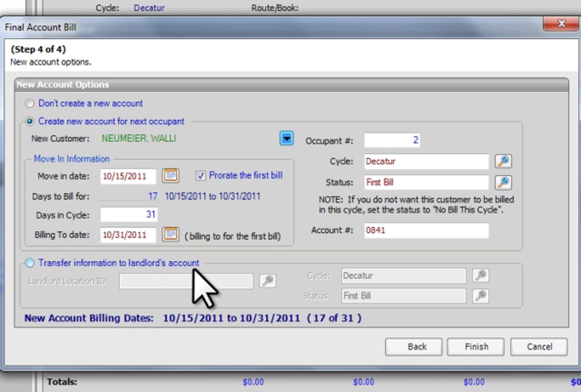
Task: Click the New Account Billing Dates summary
Action: (x=192, y=318)
